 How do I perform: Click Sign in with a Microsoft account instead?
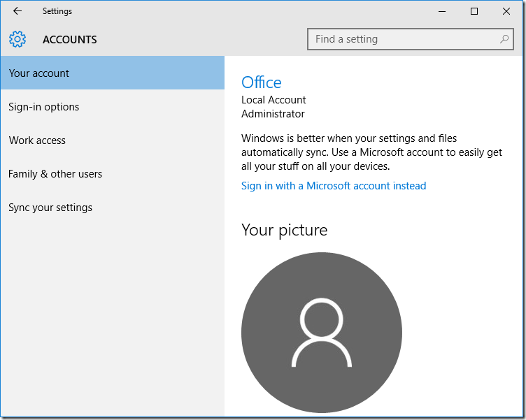pyautogui.click(x=334, y=186)
